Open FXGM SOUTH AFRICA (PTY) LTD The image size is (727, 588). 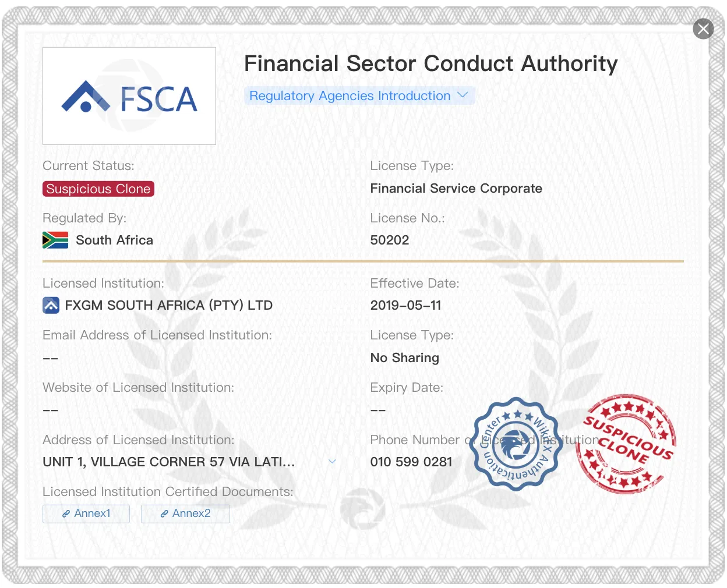point(168,305)
